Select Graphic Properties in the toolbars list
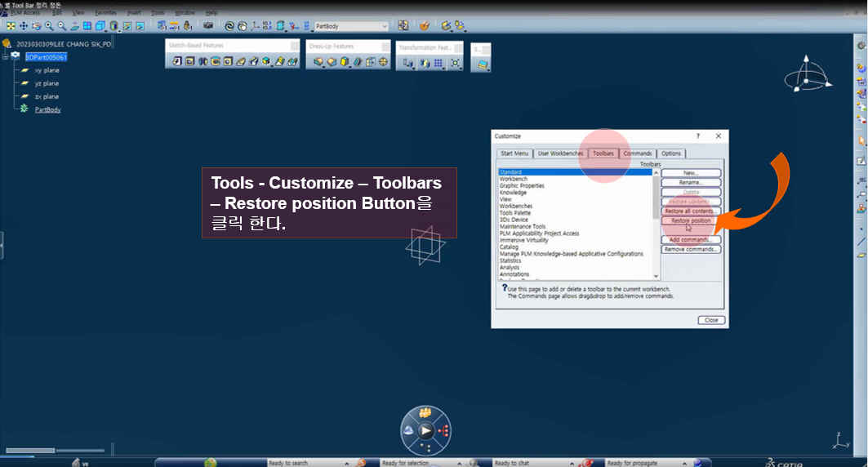The height and width of the screenshot is (467, 868). (x=522, y=186)
